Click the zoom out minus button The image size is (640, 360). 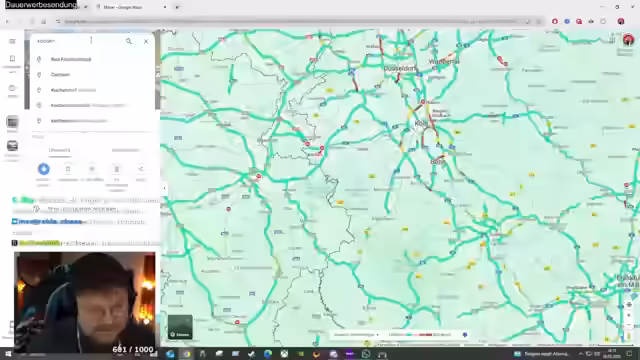coord(629,325)
